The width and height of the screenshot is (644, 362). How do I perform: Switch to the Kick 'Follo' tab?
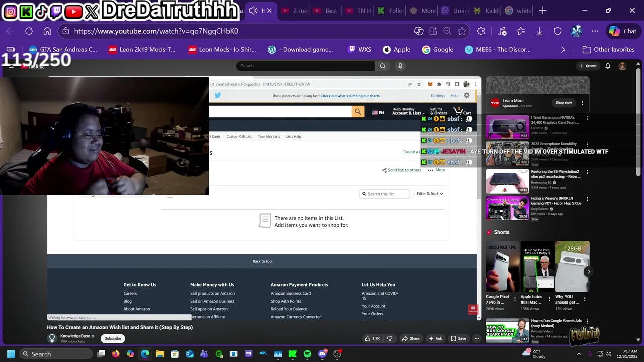(x=390, y=11)
